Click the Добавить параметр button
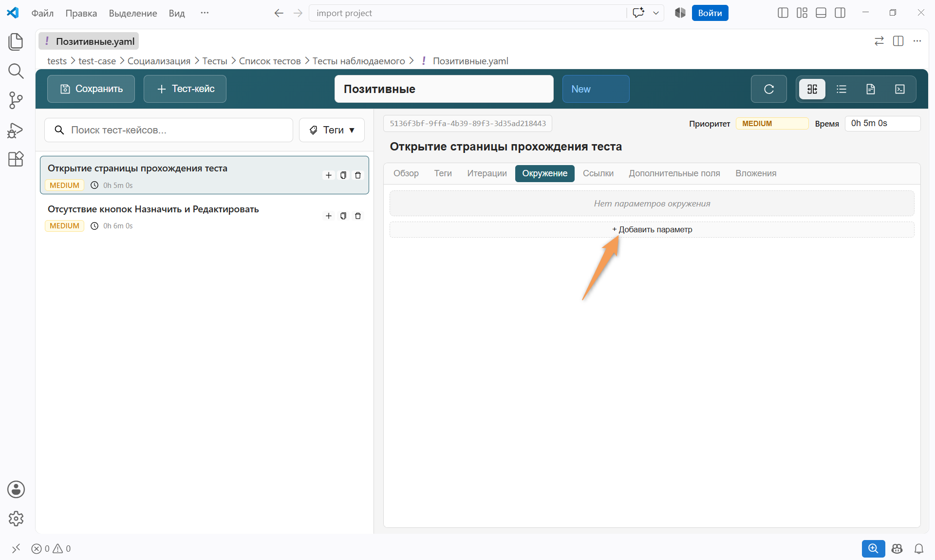Viewport: 935px width, 560px height. [652, 230]
